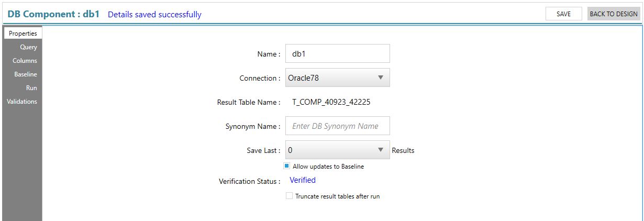This screenshot has height=221, width=644.
Task: Click the 'Verification Status :' label
Action: pyautogui.click(x=250, y=182)
